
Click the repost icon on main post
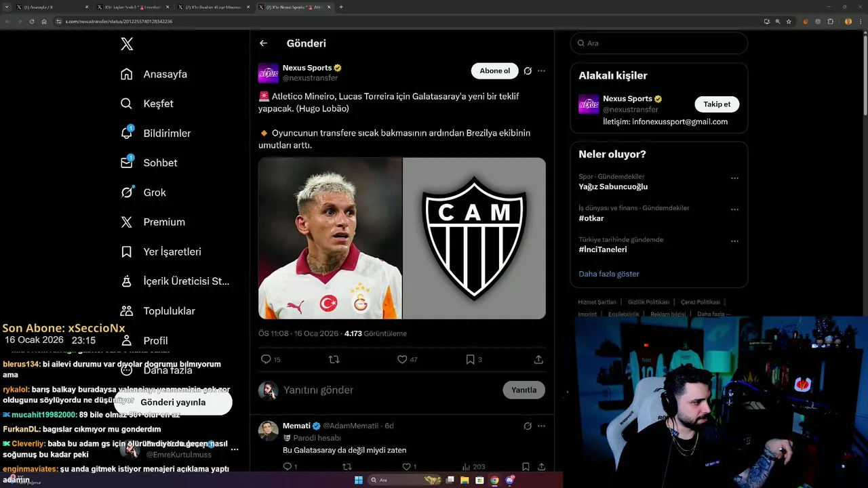click(334, 359)
